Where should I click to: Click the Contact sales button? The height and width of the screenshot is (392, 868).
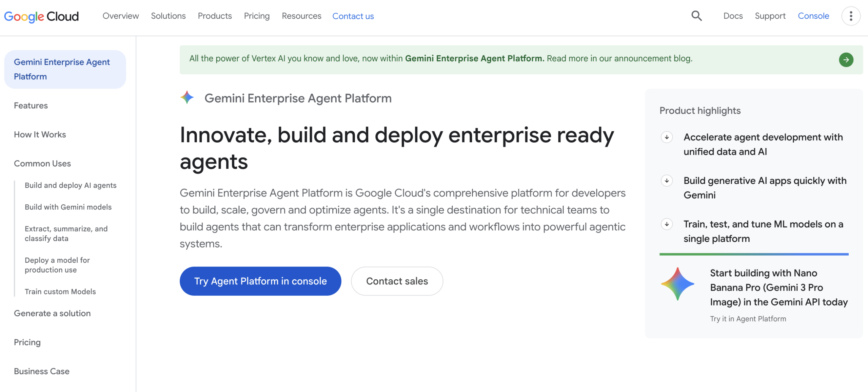[397, 281]
